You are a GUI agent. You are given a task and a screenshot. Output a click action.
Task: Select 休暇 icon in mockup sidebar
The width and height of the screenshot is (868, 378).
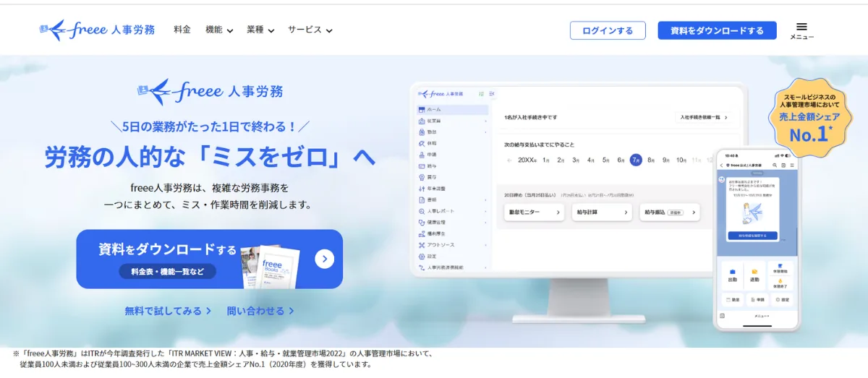422,143
